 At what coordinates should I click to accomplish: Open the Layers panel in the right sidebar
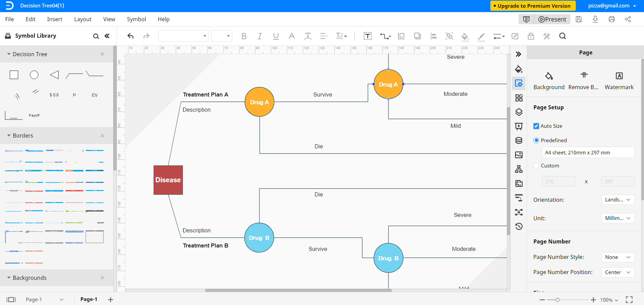(519, 112)
